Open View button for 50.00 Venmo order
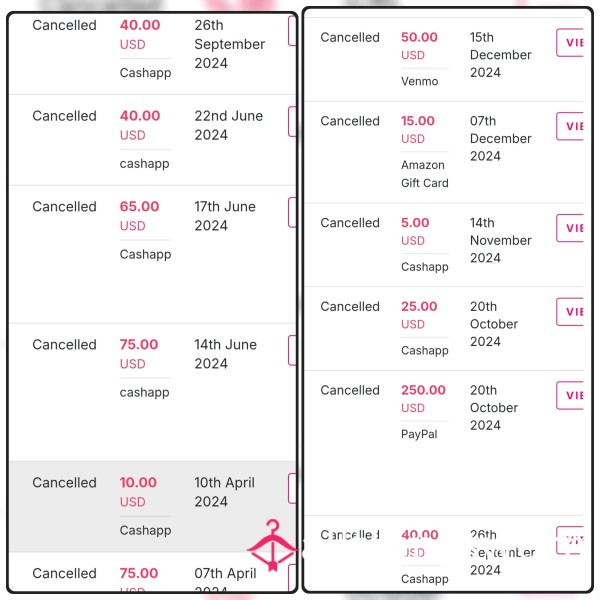The height and width of the screenshot is (600, 600). 570,42
